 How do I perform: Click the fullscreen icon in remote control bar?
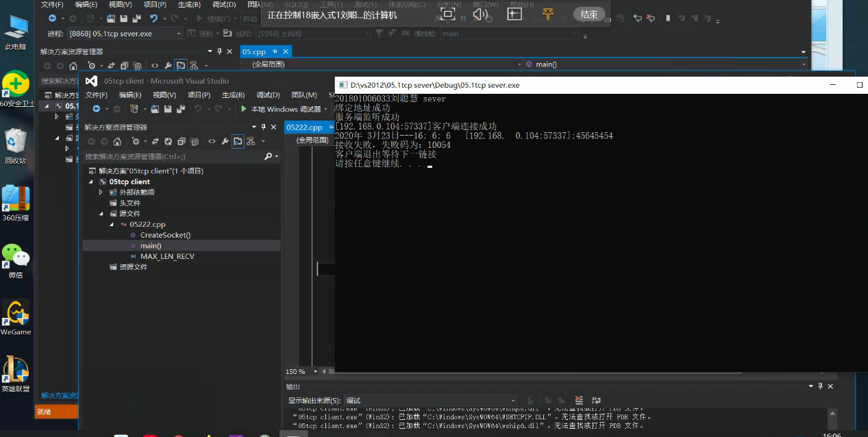447,14
